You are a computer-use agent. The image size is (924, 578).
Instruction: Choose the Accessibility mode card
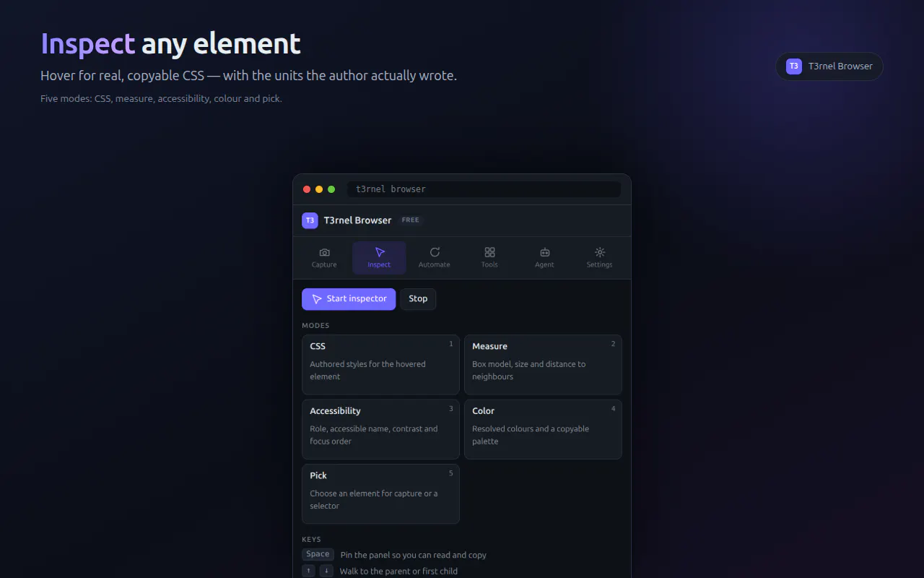click(380, 429)
